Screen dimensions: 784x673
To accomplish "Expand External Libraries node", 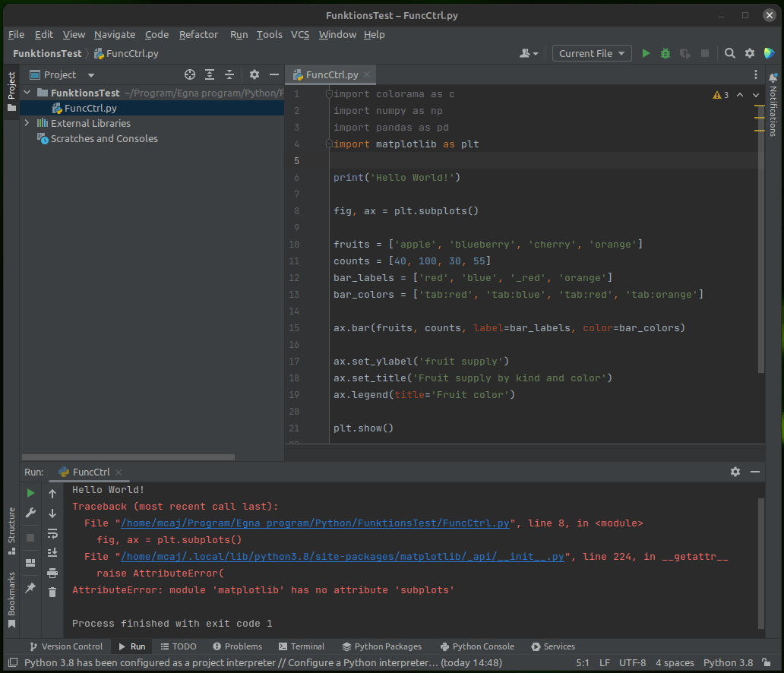I will click(x=27, y=123).
